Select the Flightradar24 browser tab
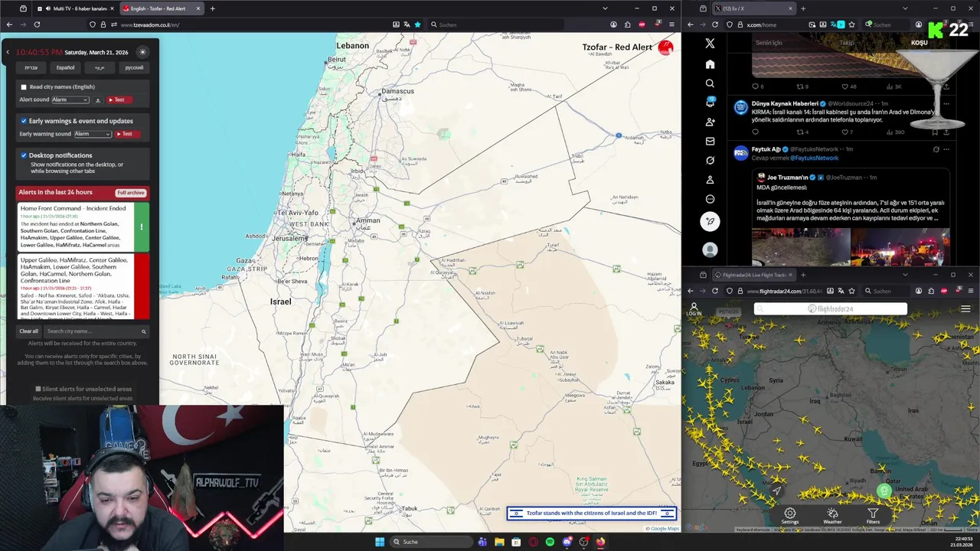980x551 pixels. coord(754,275)
